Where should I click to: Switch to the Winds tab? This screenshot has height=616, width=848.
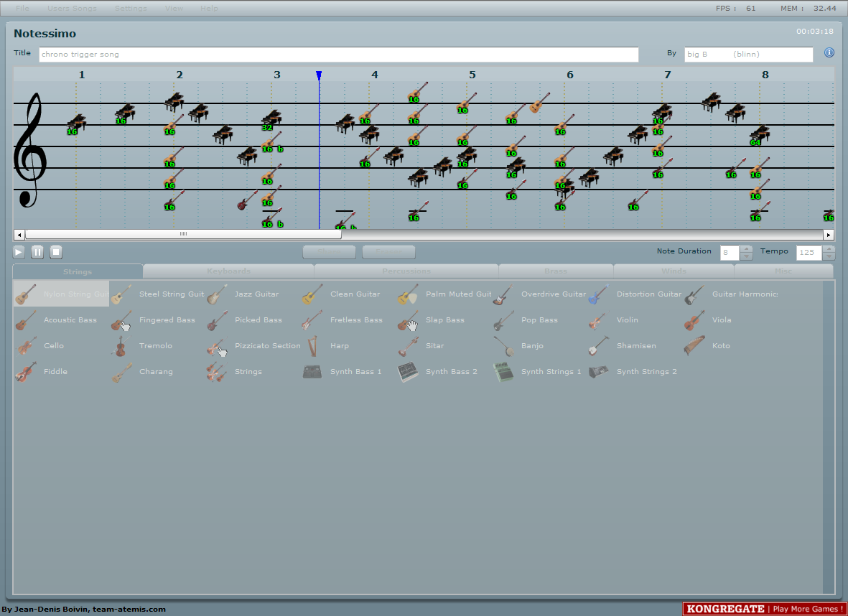[x=674, y=271]
